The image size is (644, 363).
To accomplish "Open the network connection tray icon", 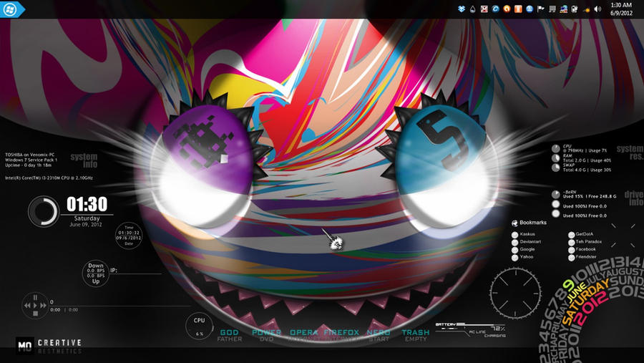I will [564, 9].
